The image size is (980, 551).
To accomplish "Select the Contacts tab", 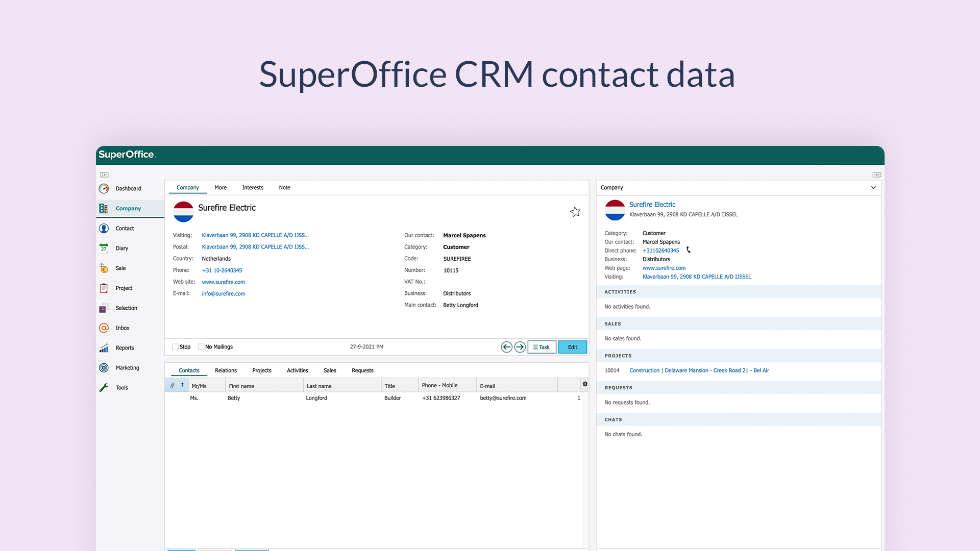I will (189, 371).
